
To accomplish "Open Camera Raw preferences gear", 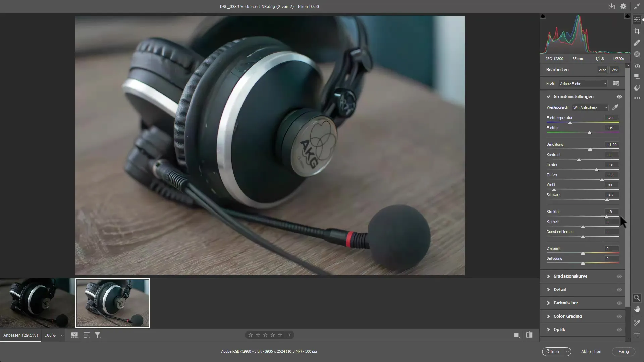I will [623, 6].
